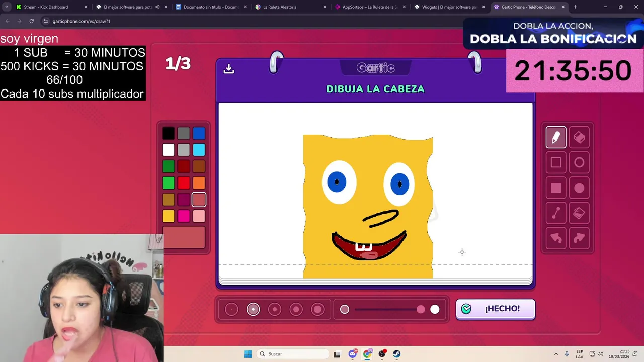Viewport: 644px width, 362px height.
Task: Select the pencil drawing tool
Action: [556, 137]
